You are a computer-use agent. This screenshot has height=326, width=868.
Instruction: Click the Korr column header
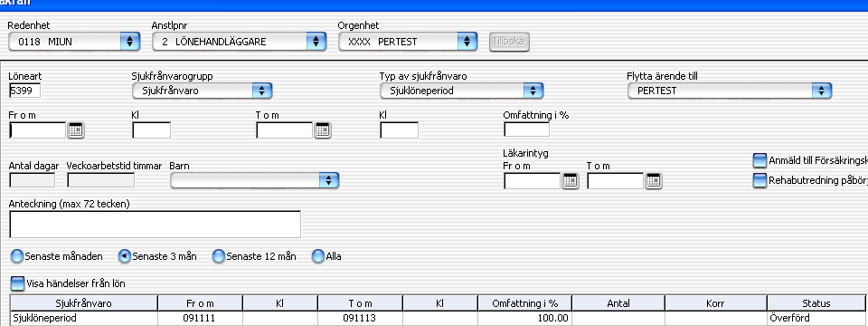[716, 303]
